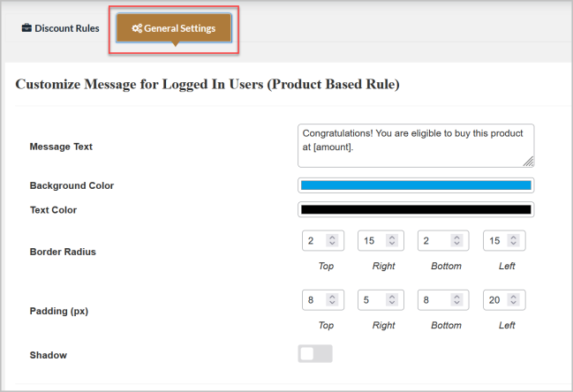Focus the Border Radius Top number field
This screenshot has height=392, width=573.
click(312, 240)
